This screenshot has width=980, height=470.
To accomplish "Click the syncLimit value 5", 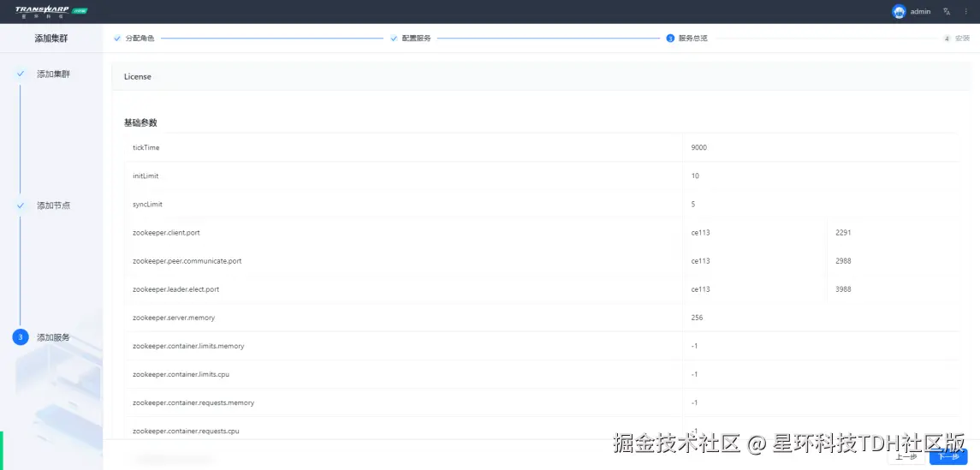I will (693, 205).
